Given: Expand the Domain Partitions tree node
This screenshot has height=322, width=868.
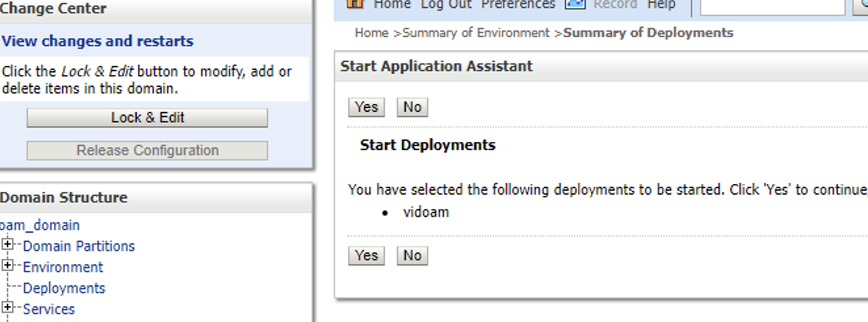Looking at the screenshot, I should click(8, 245).
